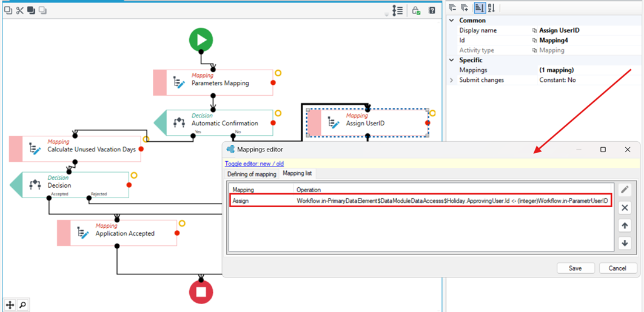Image resolution: width=644 pixels, height=312 pixels.
Task: Click the Save button in the Mappings editor
Action: pos(575,268)
